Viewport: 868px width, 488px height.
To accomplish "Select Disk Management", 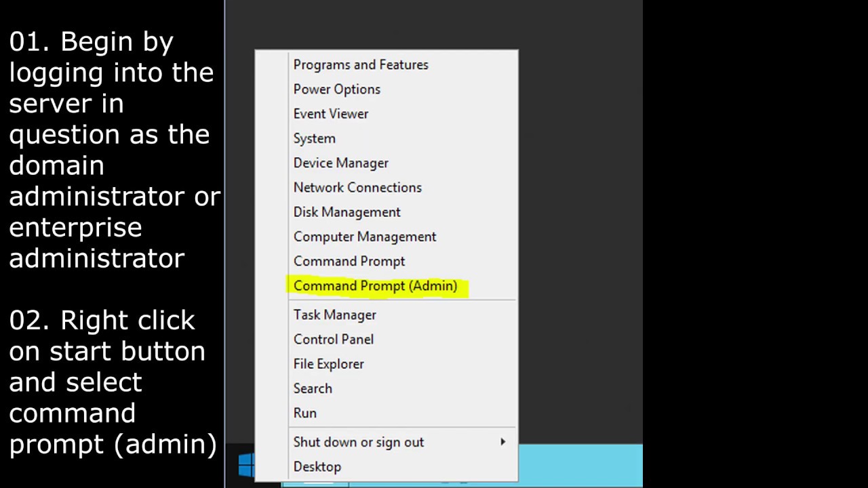I will click(x=347, y=212).
